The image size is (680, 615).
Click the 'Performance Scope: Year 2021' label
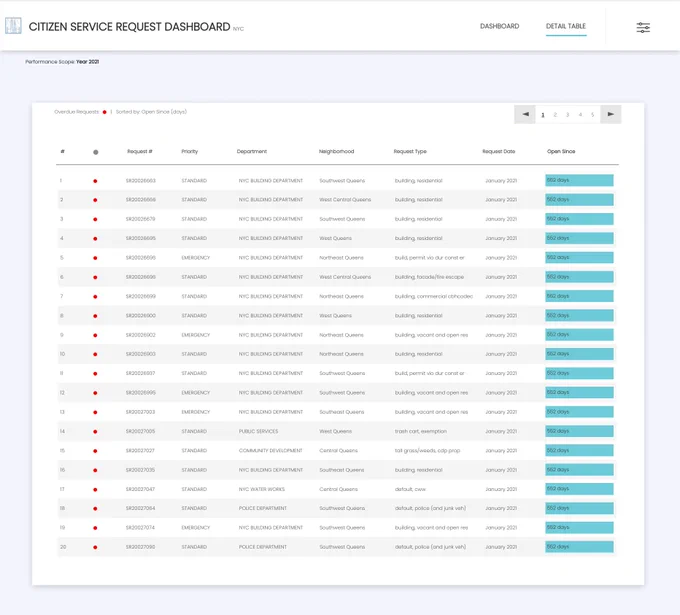pos(62,62)
